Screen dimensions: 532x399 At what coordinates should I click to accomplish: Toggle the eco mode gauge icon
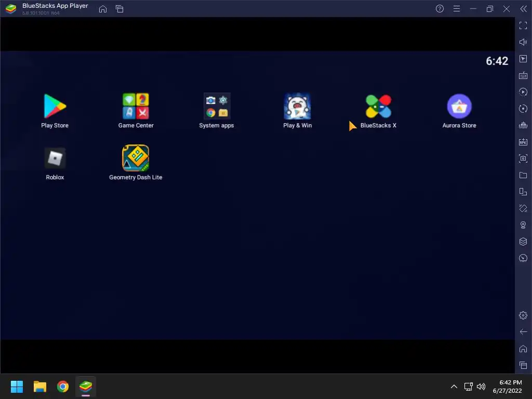pos(523,258)
